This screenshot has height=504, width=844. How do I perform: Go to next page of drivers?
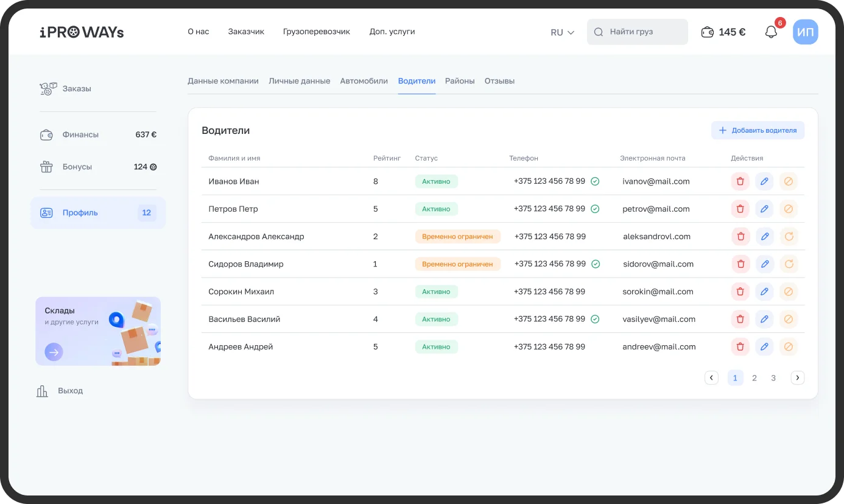(x=797, y=378)
